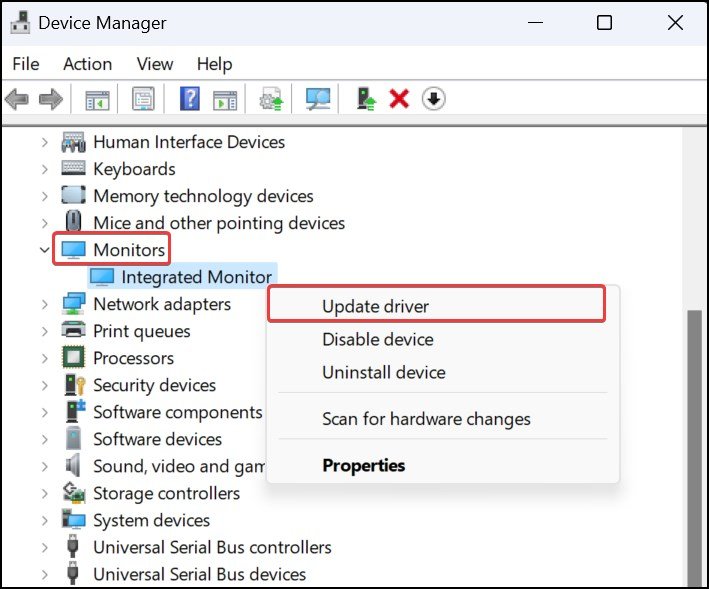Expand Human Interface Devices node
709x589 pixels.
(x=44, y=142)
